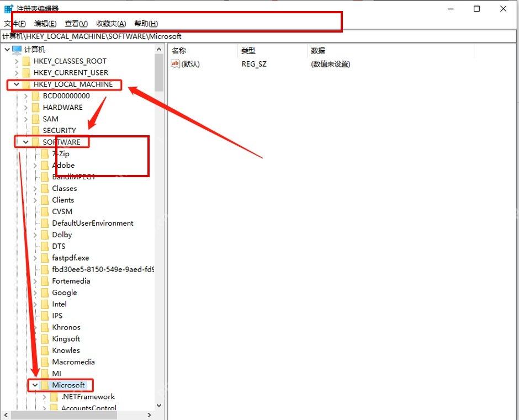Collapse the 计算机 root node
The height and width of the screenshot is (420, 519).
tap(7, 50)
